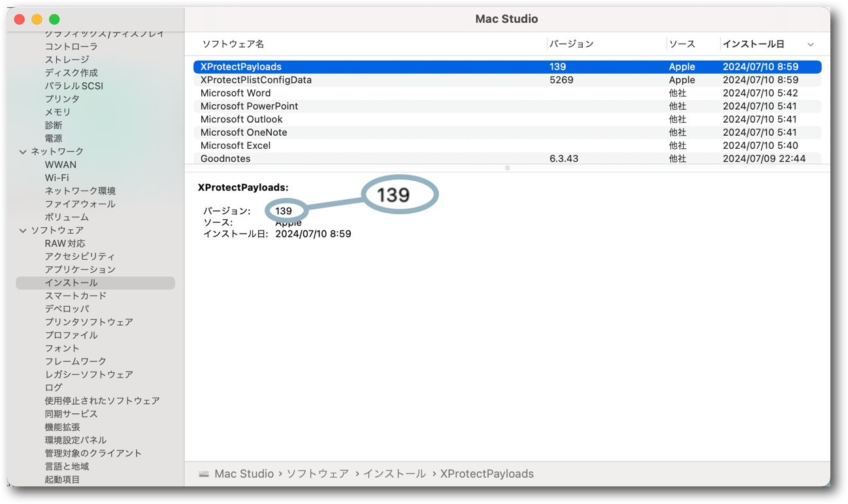Open ネットワーク環境 in the sidebar
This screenshot has width=848, height=504.
[x=80, y=191]
